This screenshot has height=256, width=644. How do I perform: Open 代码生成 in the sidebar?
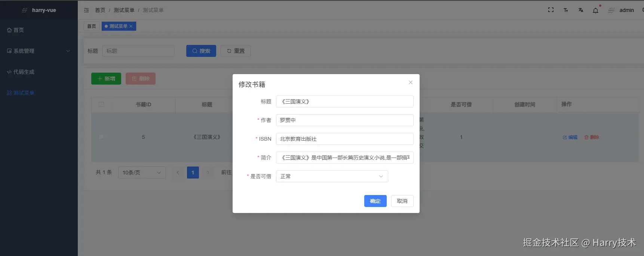[x=39, y=72]
